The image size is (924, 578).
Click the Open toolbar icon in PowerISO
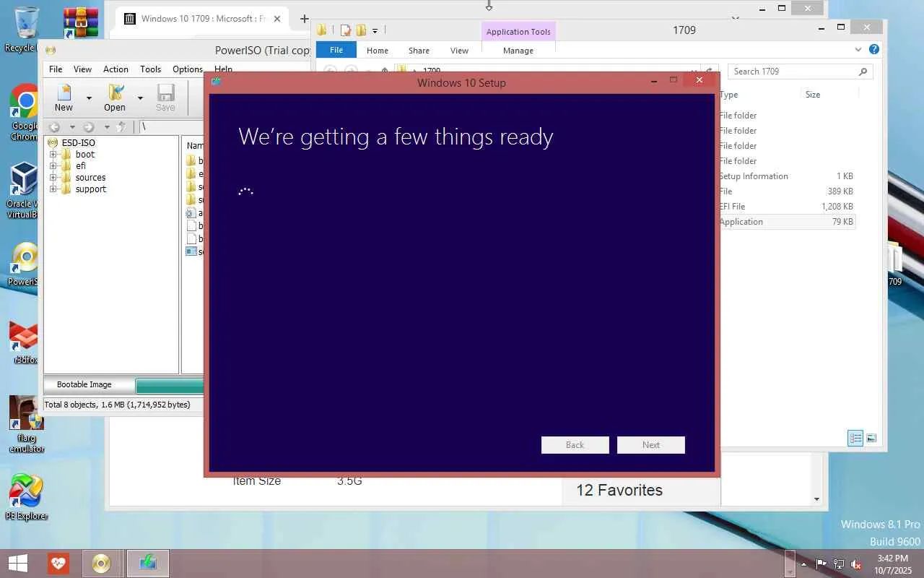115,98
